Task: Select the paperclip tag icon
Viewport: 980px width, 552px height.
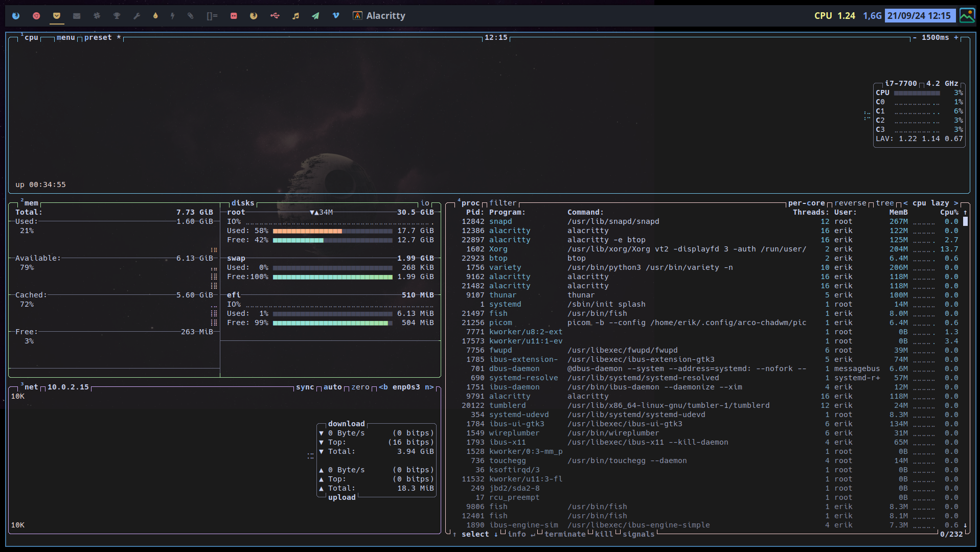Action: coord(191,16)
